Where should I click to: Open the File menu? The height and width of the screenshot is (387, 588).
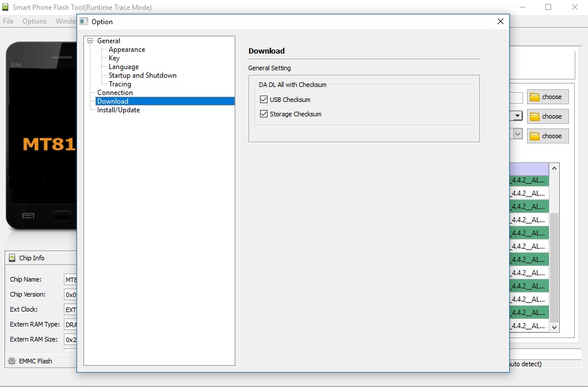8,21
